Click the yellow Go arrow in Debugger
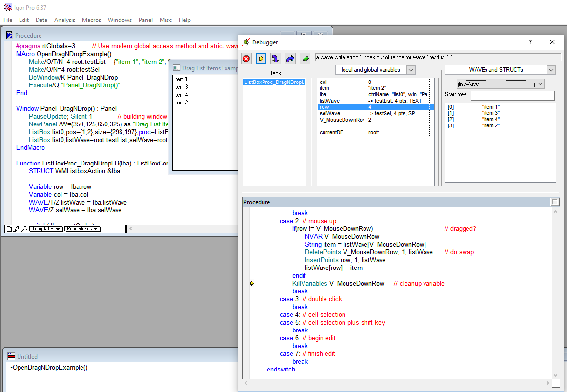Viewport: 567px width, 392px height. pyautogui.click(x=261, y=59)
